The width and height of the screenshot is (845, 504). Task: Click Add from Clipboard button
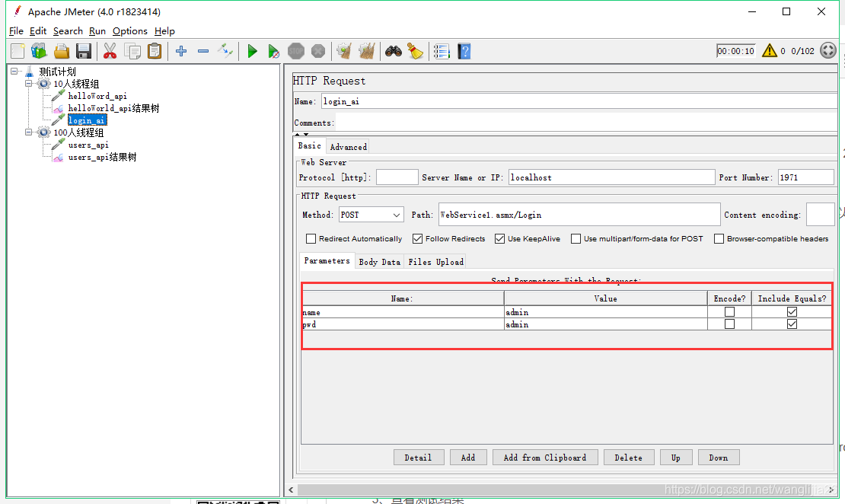click(545, 457)
